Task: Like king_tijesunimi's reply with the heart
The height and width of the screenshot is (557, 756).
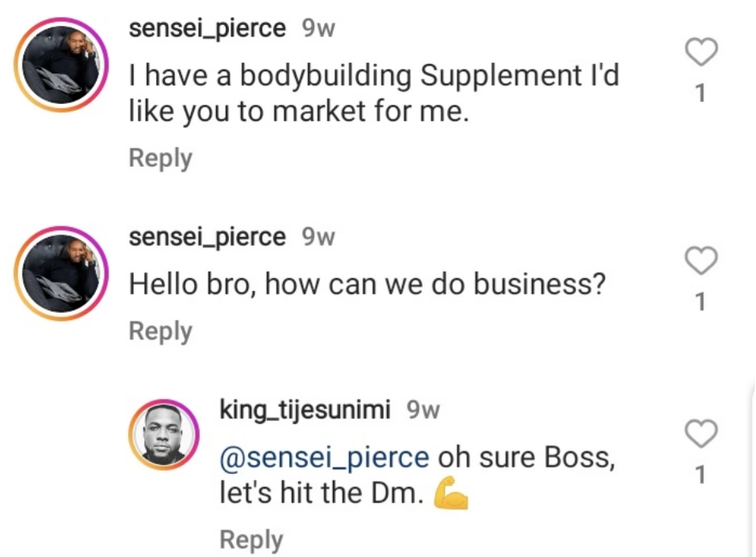Action: tap(700, 434)
